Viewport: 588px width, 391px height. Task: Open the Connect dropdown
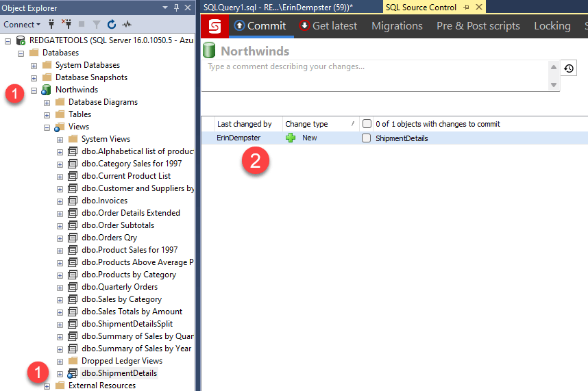click(x=22, y=25)
